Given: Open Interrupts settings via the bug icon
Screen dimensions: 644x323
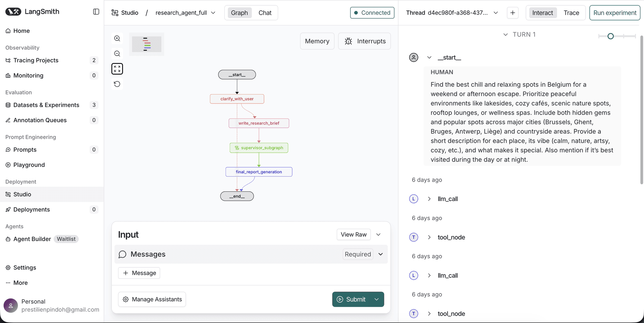Looking at the screenshot, I should tap(365, 41).
